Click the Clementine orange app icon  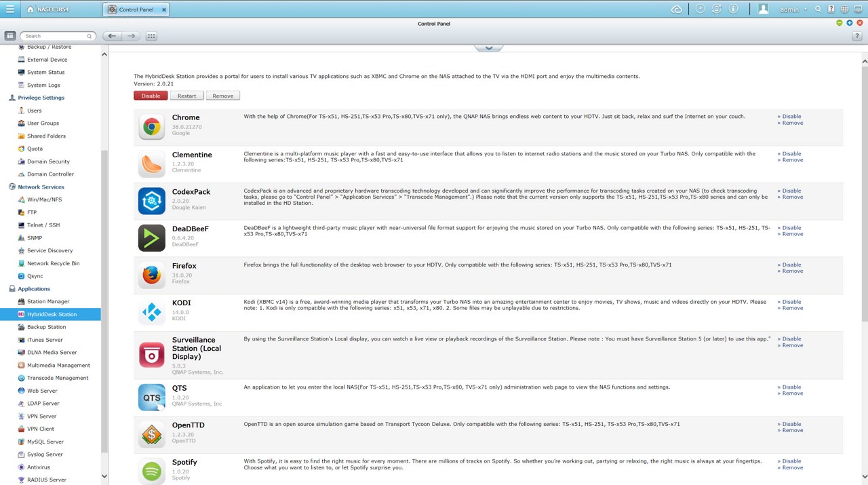[x=151, y=164]
